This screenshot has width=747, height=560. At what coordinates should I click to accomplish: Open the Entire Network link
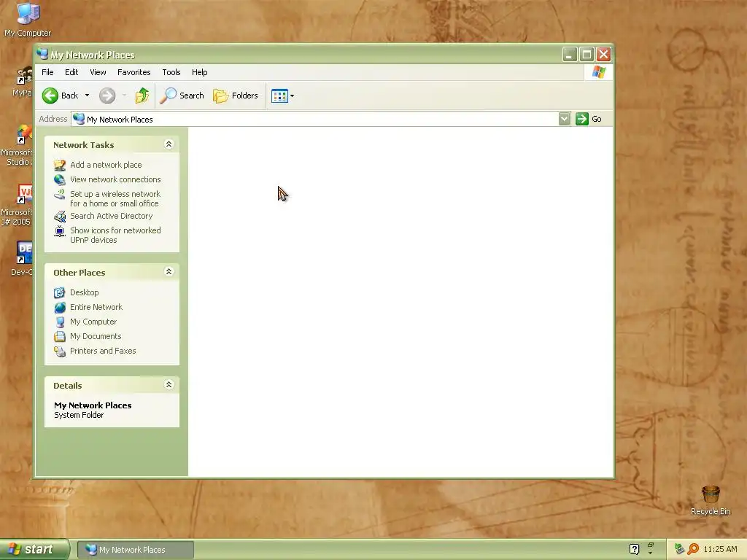coord(96,307)
